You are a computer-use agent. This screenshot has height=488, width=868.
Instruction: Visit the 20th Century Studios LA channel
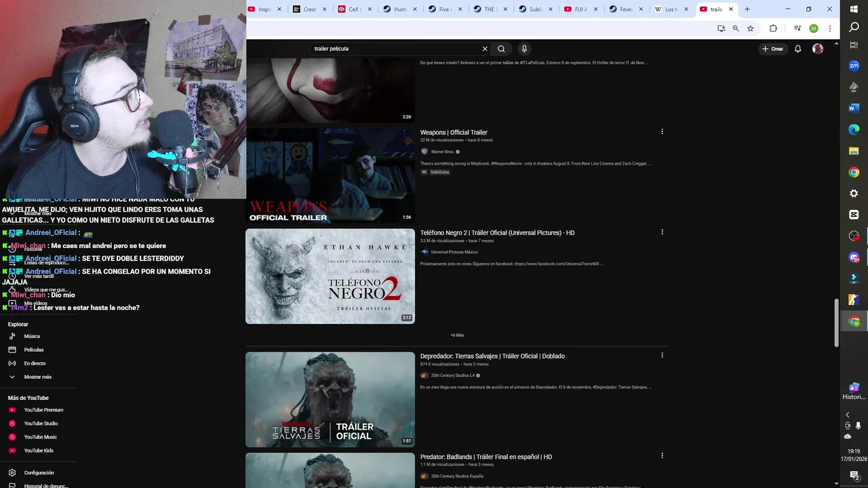pos(452,375)
